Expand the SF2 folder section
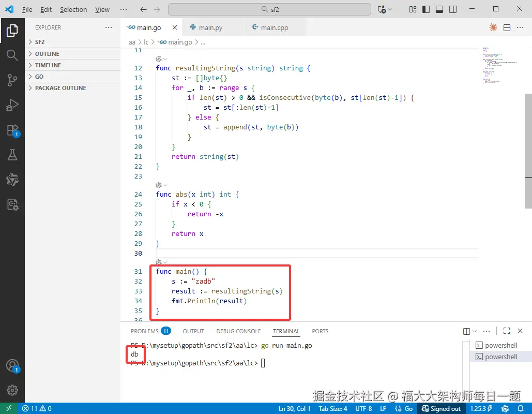532x414 pixels. (72, 42)
